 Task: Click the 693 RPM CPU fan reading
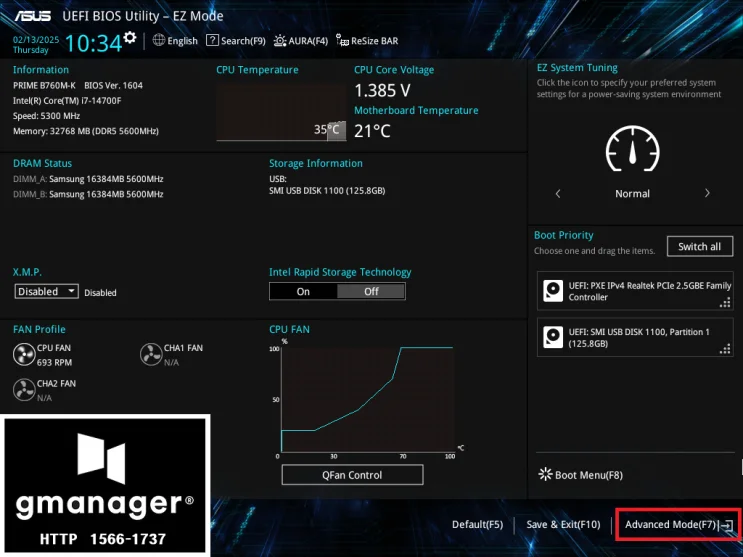[x=54, y=362]
